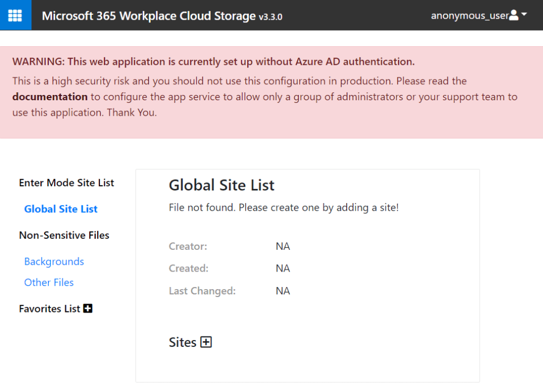Add a site with Sites plus icon
The height and width of the screenshot is (392, 543).
point(206,342)
